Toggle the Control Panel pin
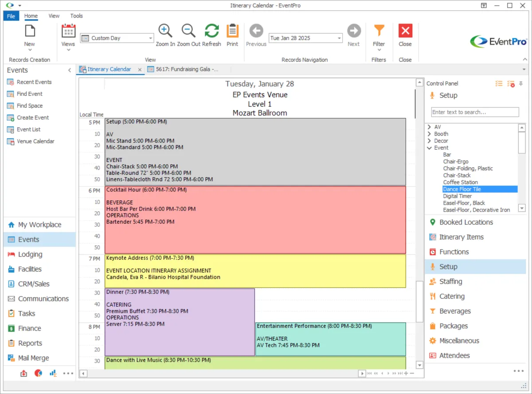The height and width of the screenshot is (394, 532). pyautogui.click(x=521, y=84)
